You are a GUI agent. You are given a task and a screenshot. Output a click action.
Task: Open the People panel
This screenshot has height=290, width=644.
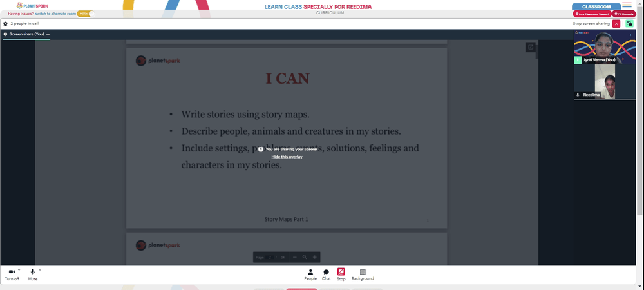pos(310,275)
